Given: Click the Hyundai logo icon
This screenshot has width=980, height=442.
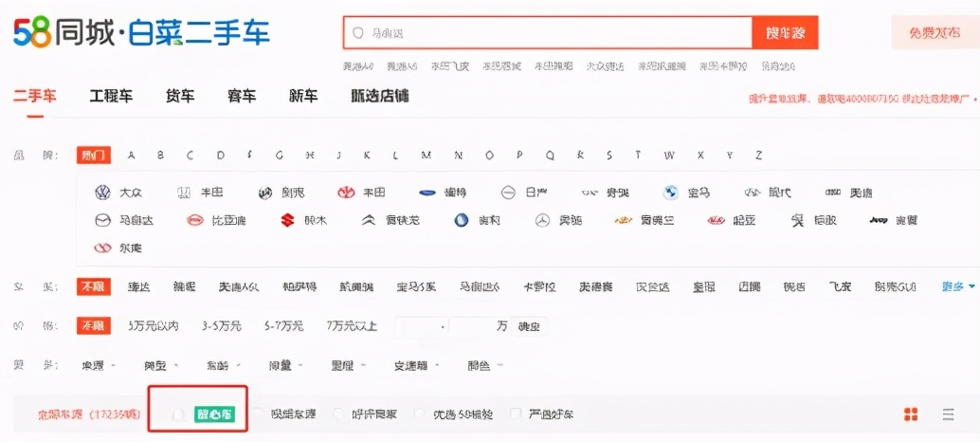Looking at the screenshot, I should (x=753, y=193).
